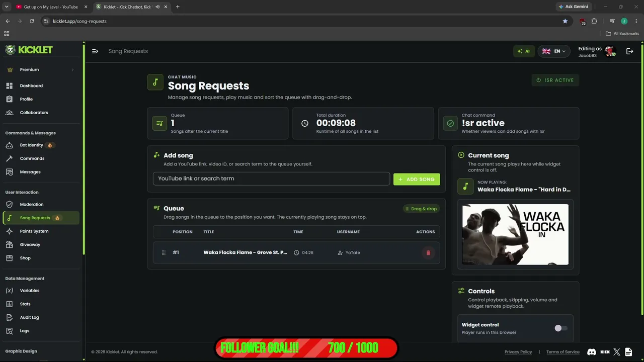Open the Kick link in the footer

pos(605,352)
